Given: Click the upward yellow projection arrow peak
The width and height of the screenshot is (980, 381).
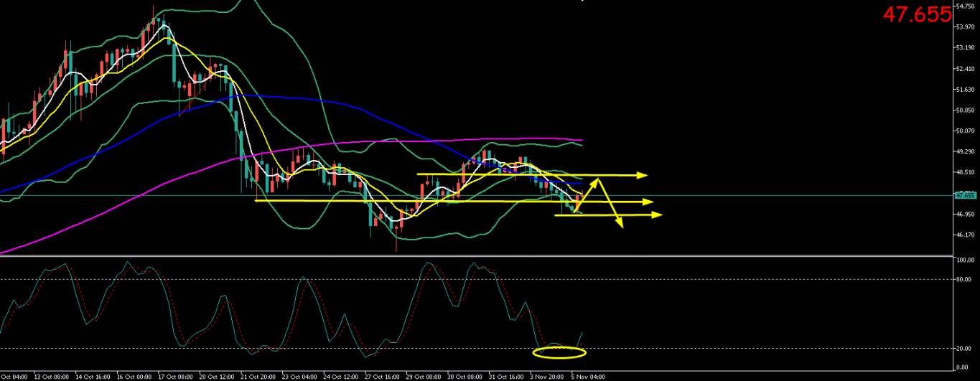Looking at the screenshot, I should click(x=596, y=180).
